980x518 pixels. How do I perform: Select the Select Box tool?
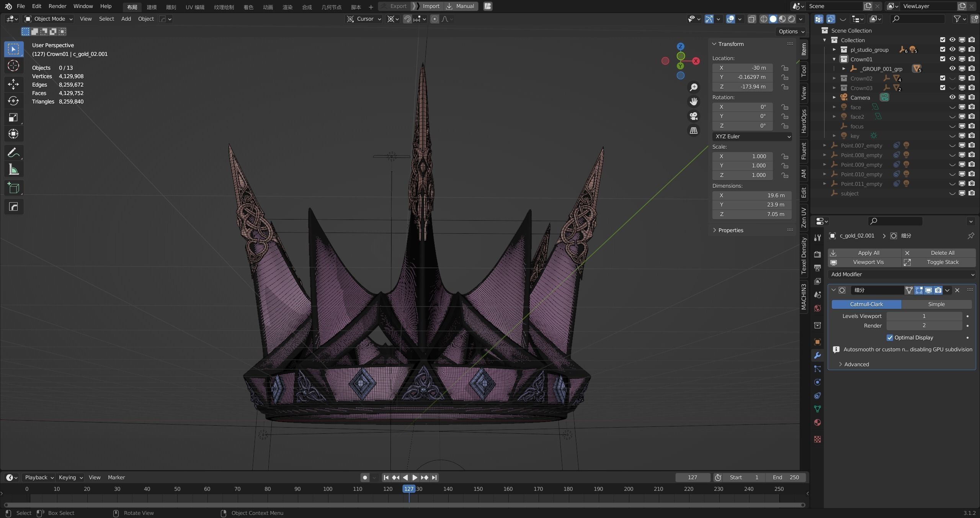pos(13,49)
